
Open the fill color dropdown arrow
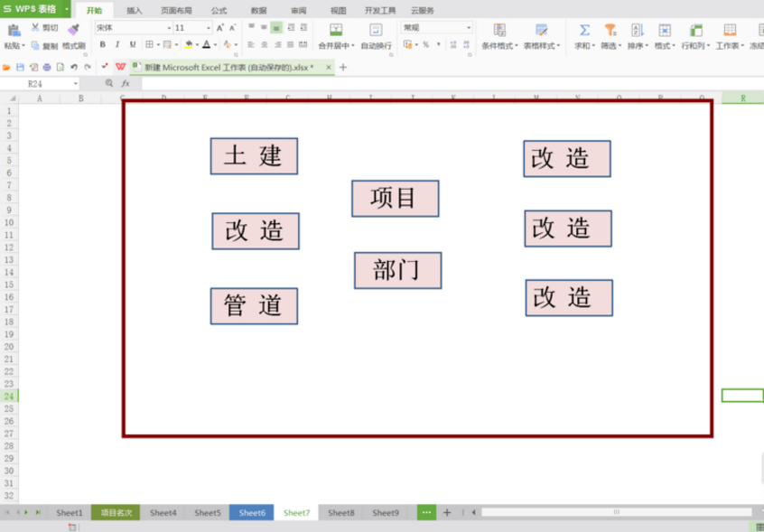(x=197, y=45)
